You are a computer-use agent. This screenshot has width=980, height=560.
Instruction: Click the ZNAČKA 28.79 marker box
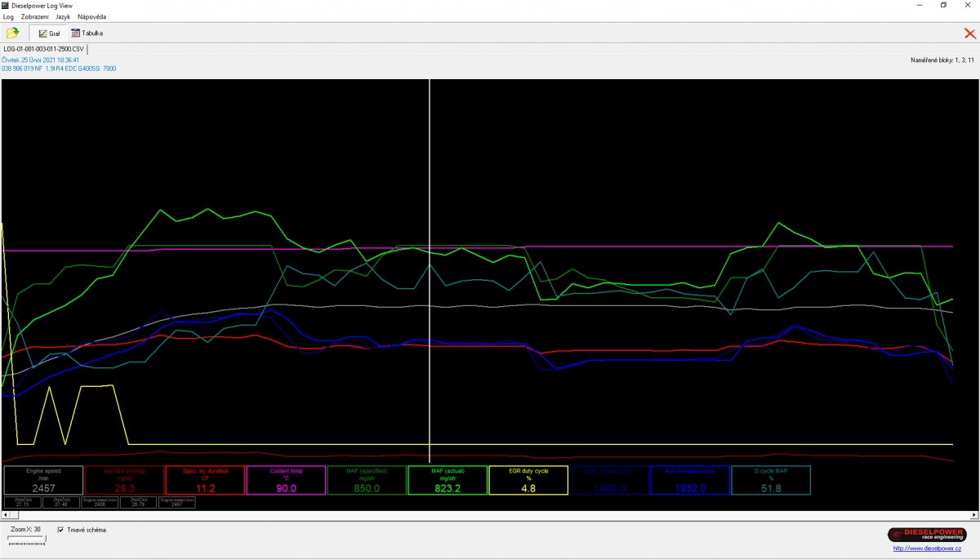click(139, 502)
